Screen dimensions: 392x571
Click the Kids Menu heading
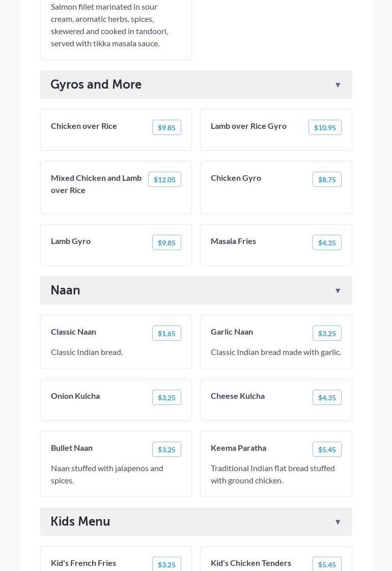pos(80,522)
